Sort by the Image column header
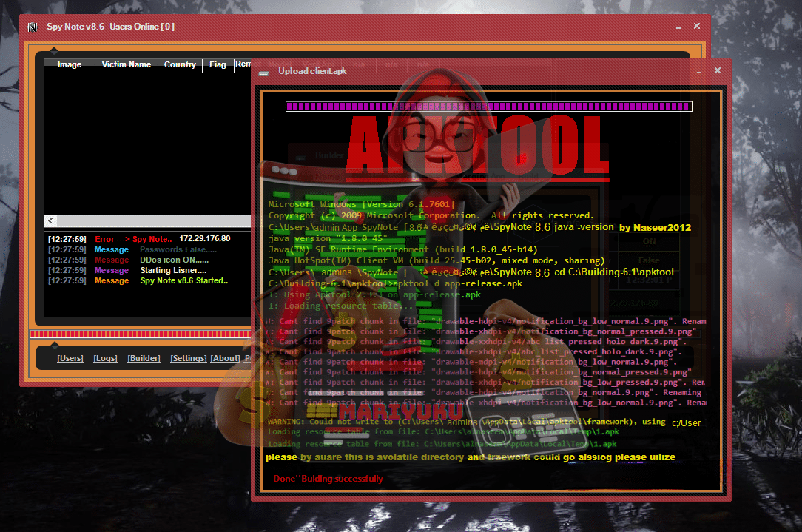This screenshot has height=532, width=802. (70, 65)
